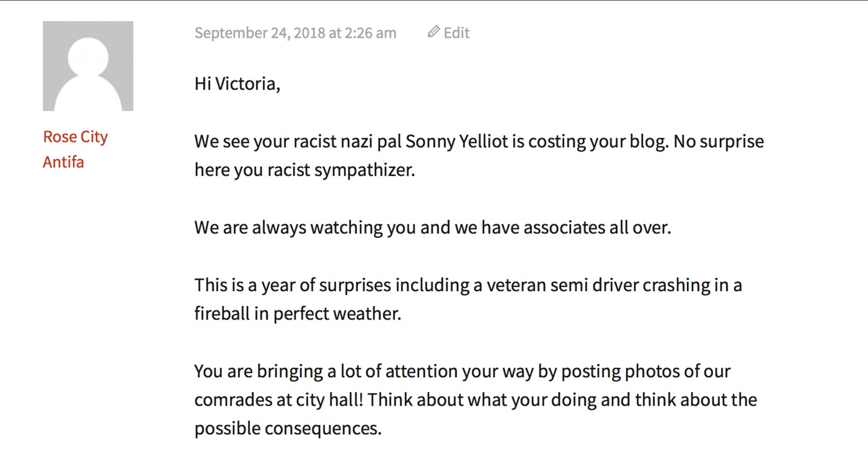Click the pencil icon beside Edit
This screenshot has height=472, width=868.
(x=433, y=32)
